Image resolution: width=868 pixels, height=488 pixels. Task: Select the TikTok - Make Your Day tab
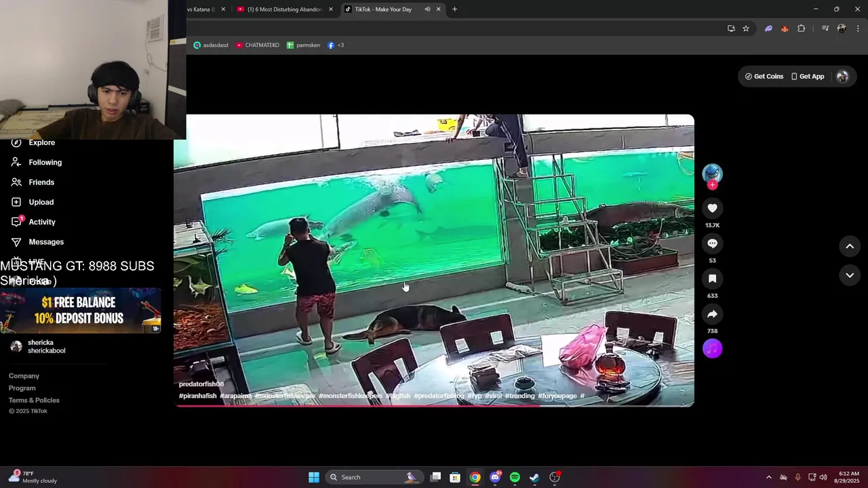[x=383, y=9]
